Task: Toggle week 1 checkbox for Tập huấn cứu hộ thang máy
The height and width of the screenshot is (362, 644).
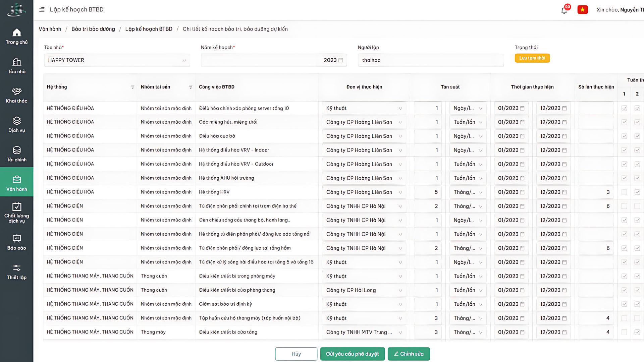Action: (x=624, y=318)
